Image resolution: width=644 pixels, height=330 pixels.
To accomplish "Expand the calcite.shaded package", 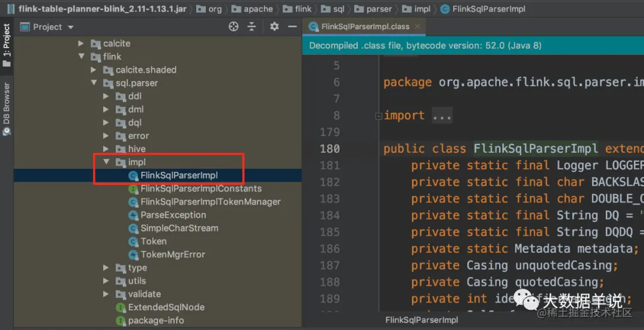I will [94, 70].
